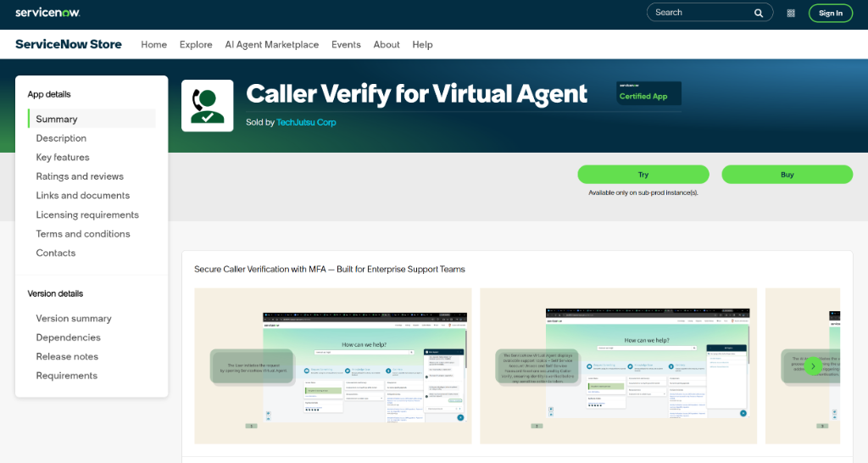
Task: Click the Certified App badge
Action: click(x=648, y=93)
